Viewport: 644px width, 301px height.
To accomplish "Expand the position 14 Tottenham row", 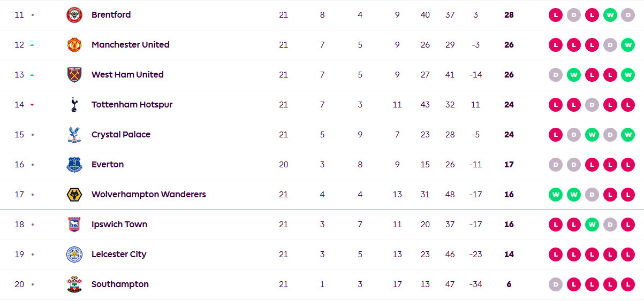I will pos(322,105).
